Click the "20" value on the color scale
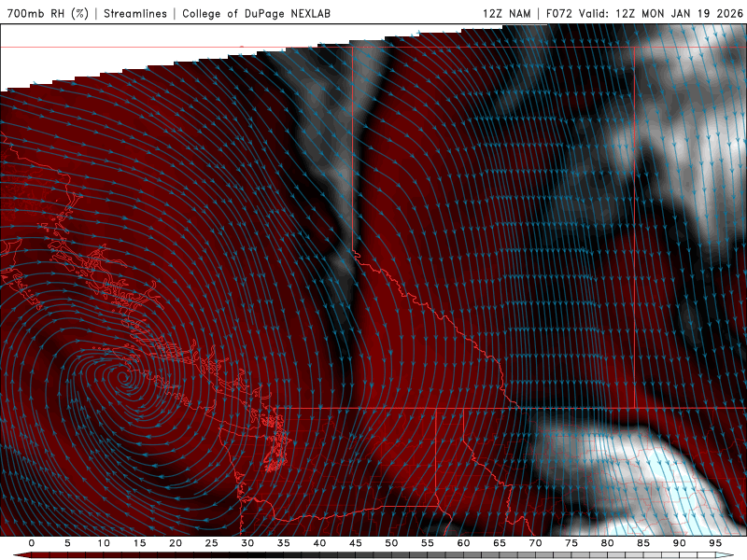Screen dimensions: 747x560 176,543
